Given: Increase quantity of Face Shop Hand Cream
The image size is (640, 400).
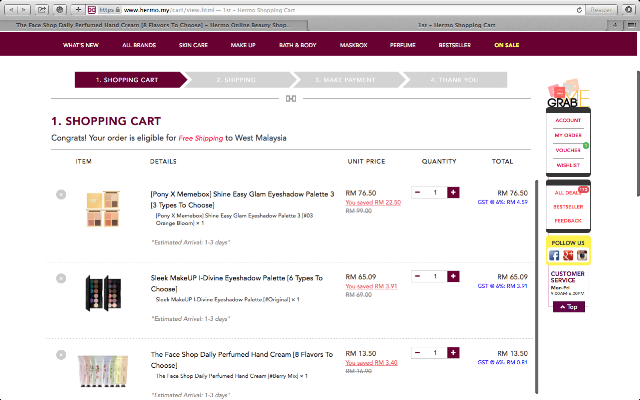Looking at the screenshot, I should click(453, 353).
